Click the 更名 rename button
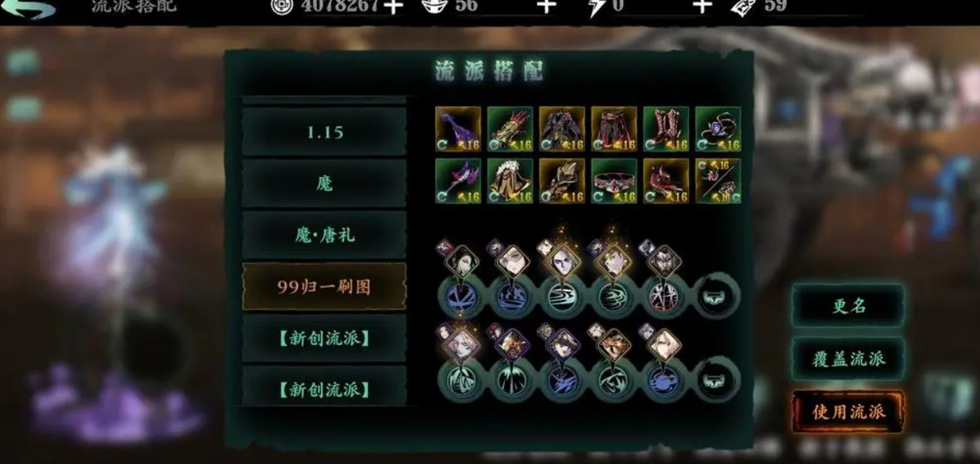 [848, 306]
